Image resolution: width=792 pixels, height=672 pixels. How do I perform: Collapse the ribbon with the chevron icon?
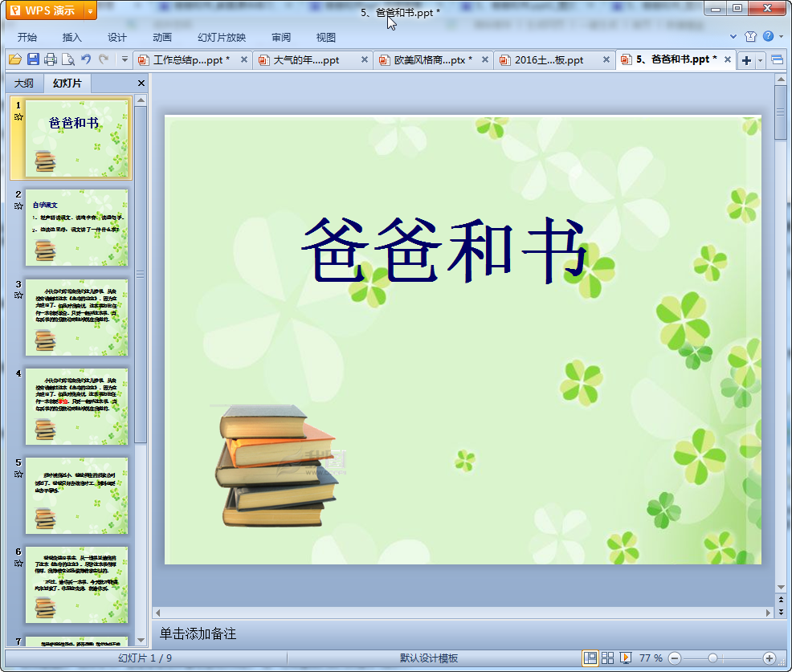coord(733,36)
